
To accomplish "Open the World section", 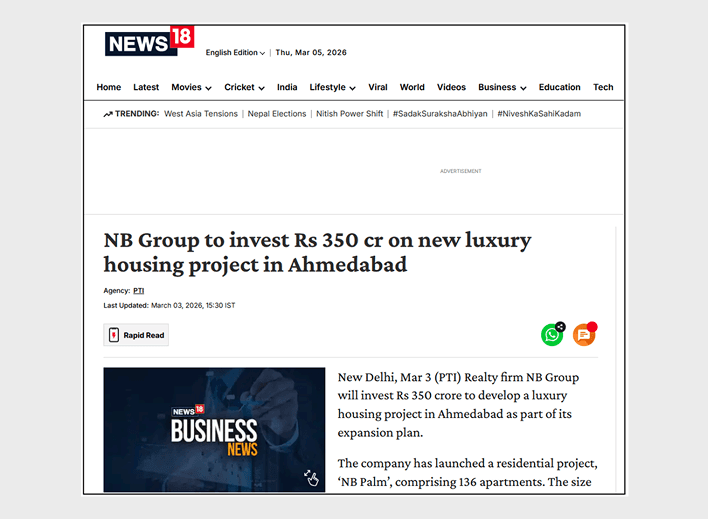I will [412, 87].
